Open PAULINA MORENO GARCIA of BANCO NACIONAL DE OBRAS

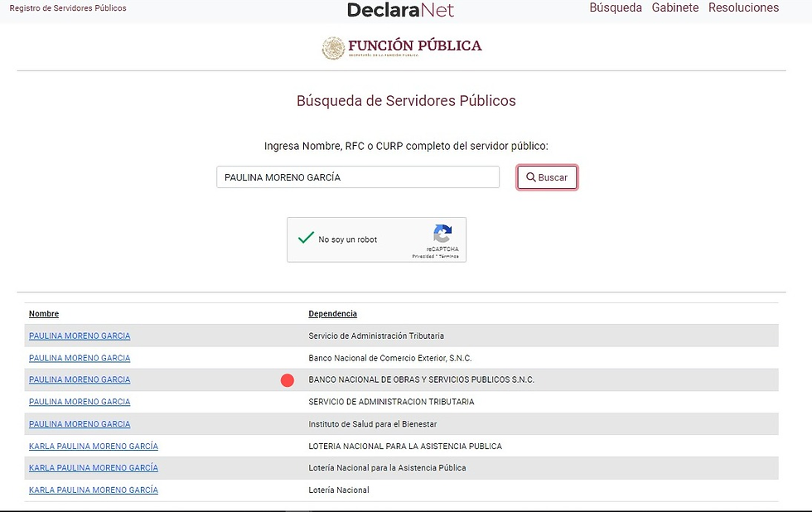click(80, 379)
